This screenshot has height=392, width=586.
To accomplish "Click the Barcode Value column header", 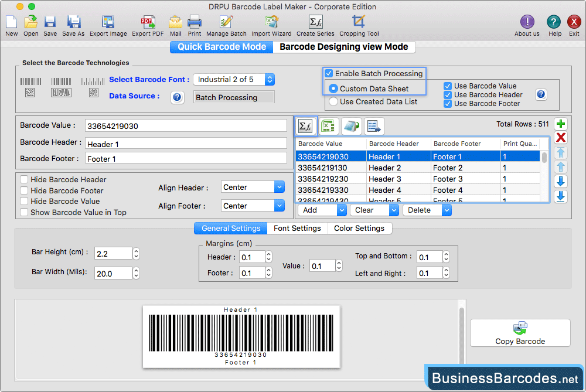I will point(331,144).
